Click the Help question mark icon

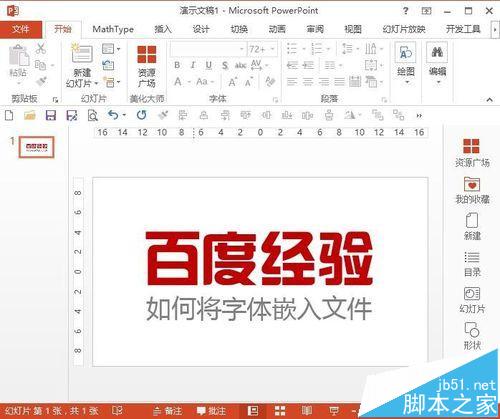pos(405,11)
